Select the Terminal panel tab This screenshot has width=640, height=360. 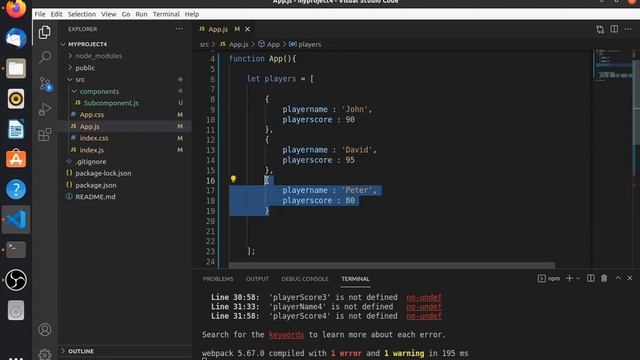click(x=355, y=279)
